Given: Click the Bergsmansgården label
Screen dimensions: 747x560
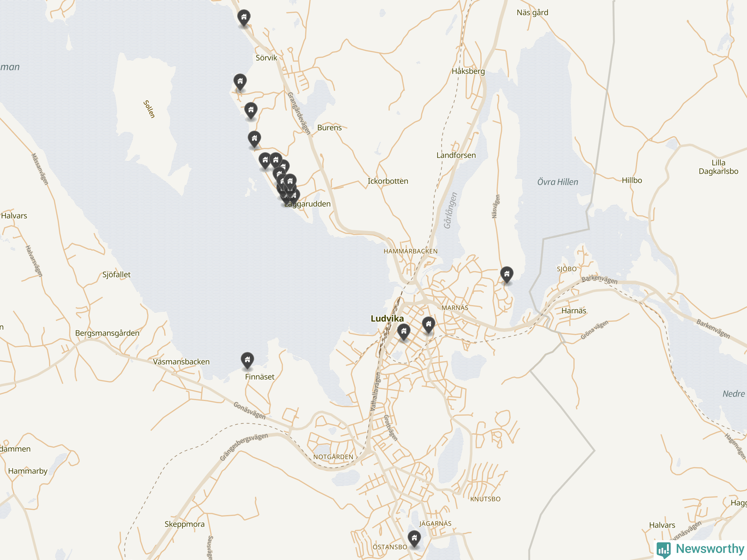Looking at the screenshot, I should pos(107,333).
